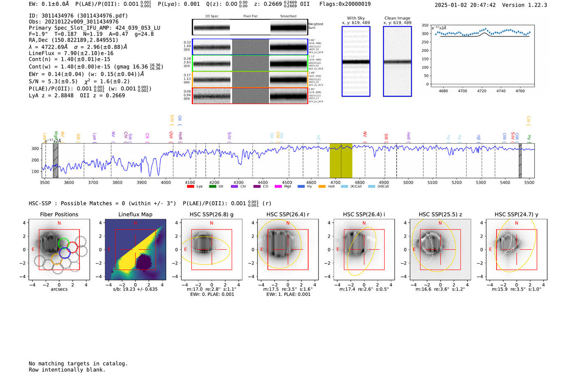Select the yellow highlighted band near 4722 Å
The image size is (576, 392).
point(341,160)
